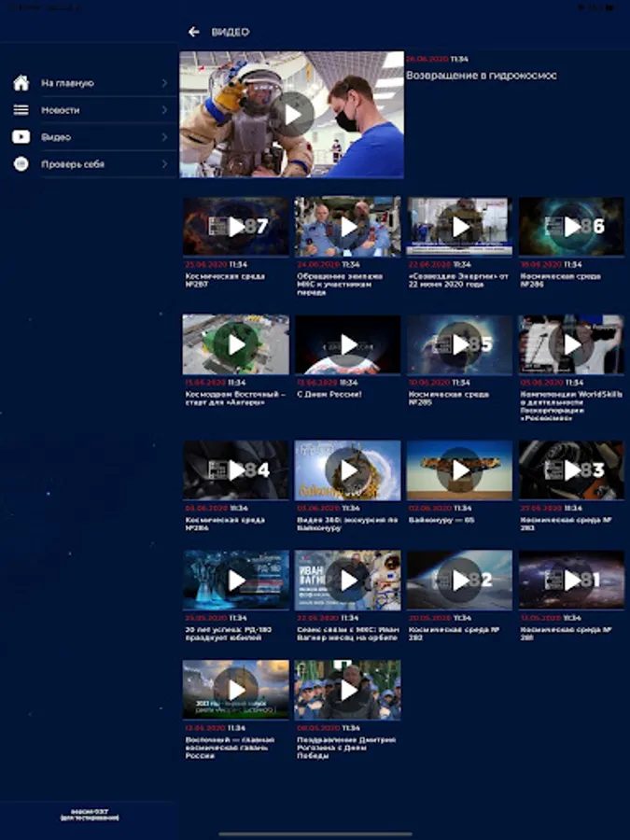Play the Иван Вагнер ISS session video
This screenshot has width=630, height=840.
tap(348, 581)
